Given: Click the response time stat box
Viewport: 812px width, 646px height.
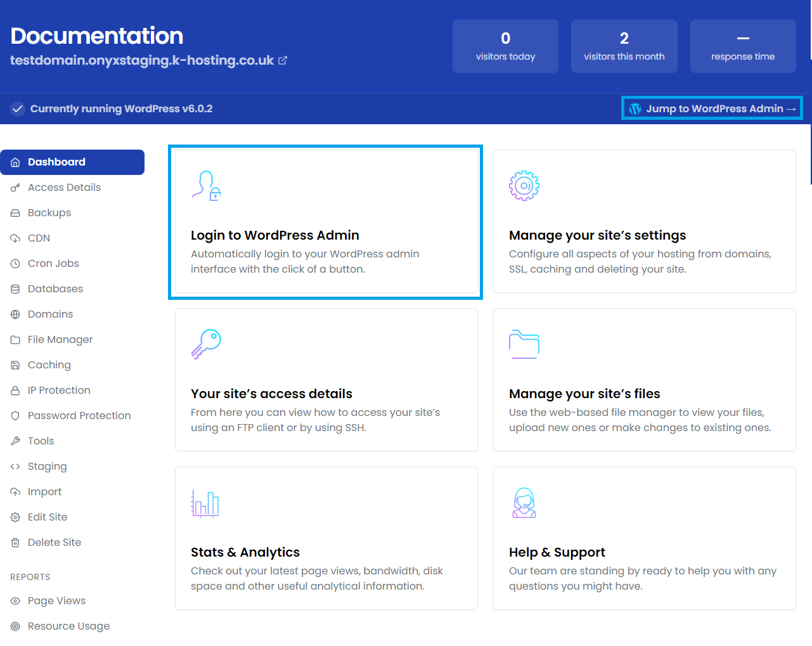Looking at the screenshot, I should click(743, 46).
